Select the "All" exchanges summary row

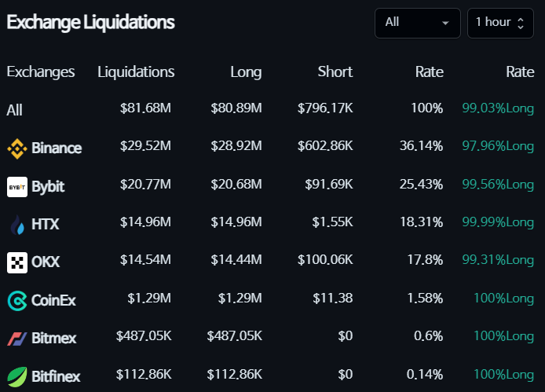pos(15,110)
